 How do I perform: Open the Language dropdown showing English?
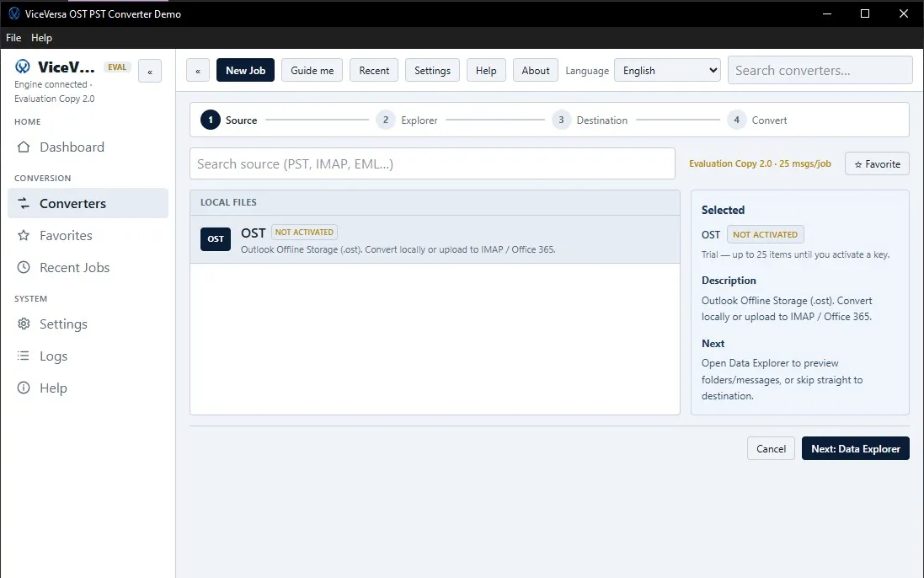(667, 70)
